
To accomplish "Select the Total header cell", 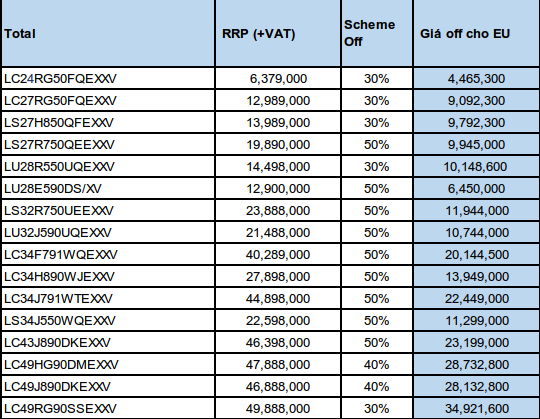I will coord(108,33).
